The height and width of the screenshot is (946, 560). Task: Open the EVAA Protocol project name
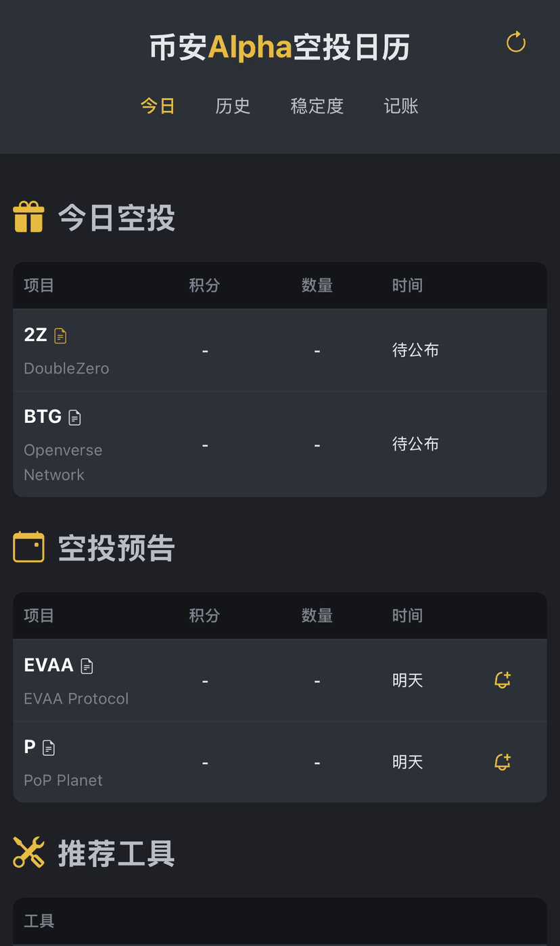[x=76, y=698]
